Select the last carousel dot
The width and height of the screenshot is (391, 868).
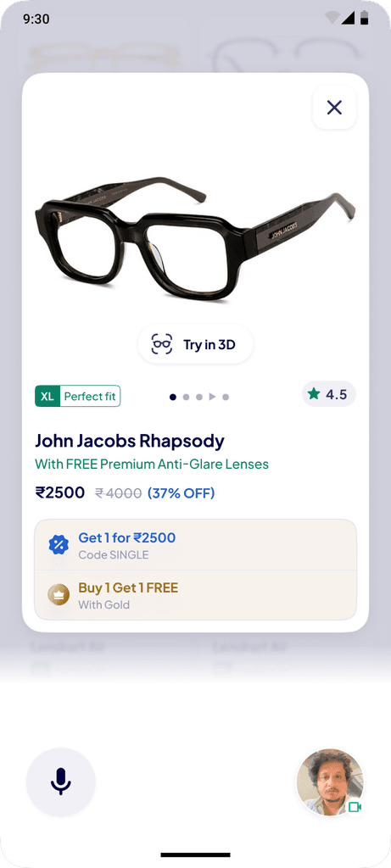point(226,397)
